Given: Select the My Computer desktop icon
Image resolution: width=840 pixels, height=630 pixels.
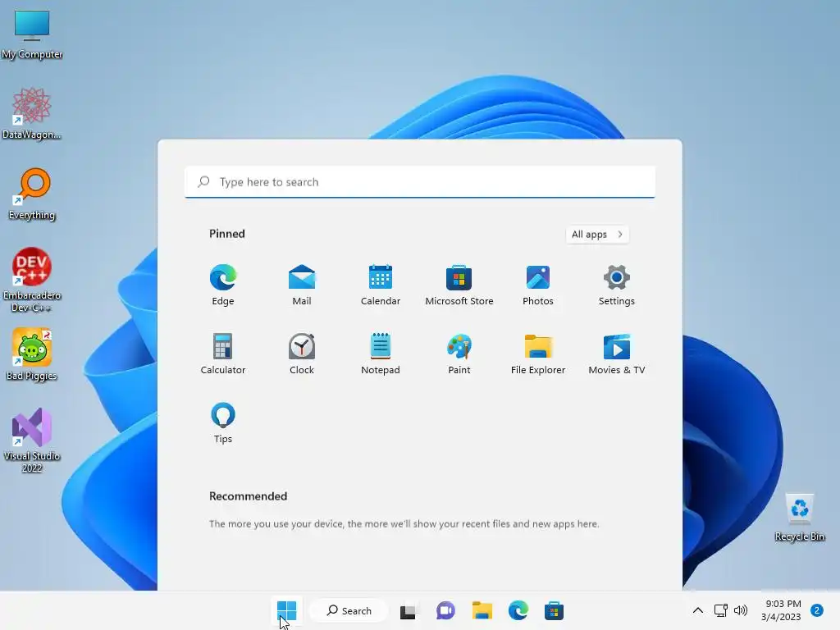Looking at the screenshot, I should point(32,34).
